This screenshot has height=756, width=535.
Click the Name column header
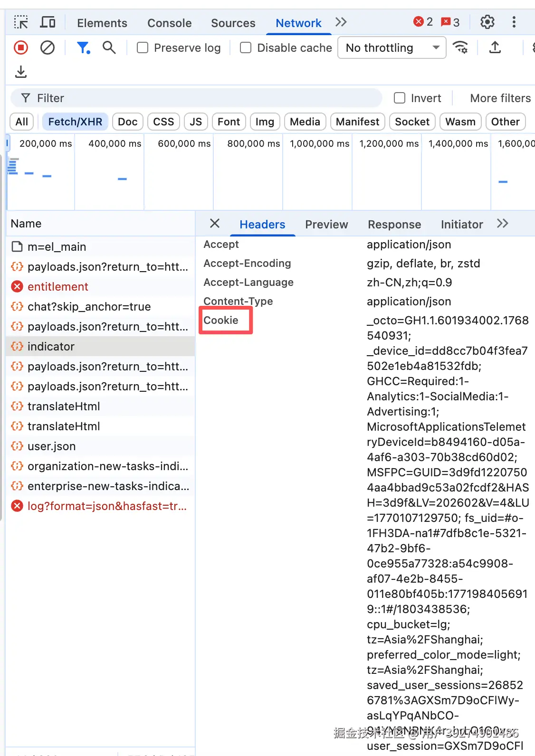pyautogui.click(x=101, y=224)
